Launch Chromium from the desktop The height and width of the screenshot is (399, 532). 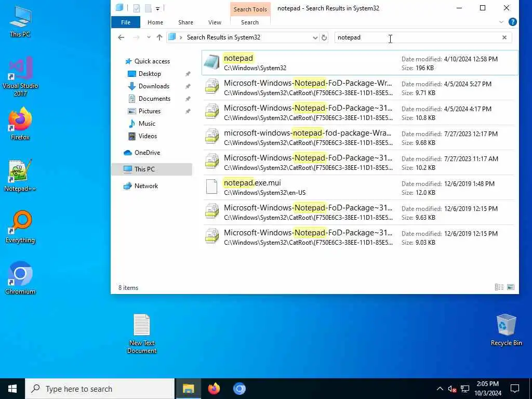click(x=20, y=278)
